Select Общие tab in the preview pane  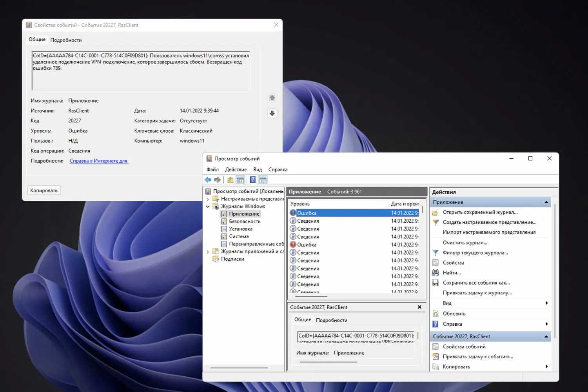point(303,319)
